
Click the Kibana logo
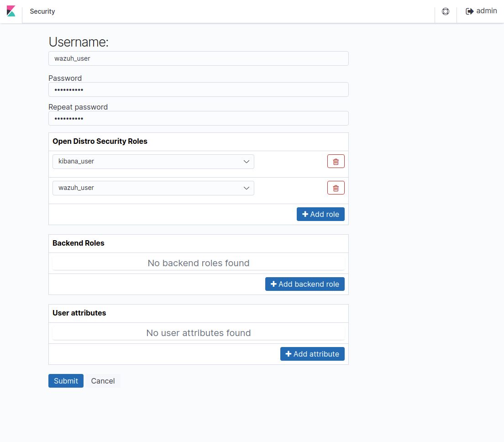click(10, 11)
